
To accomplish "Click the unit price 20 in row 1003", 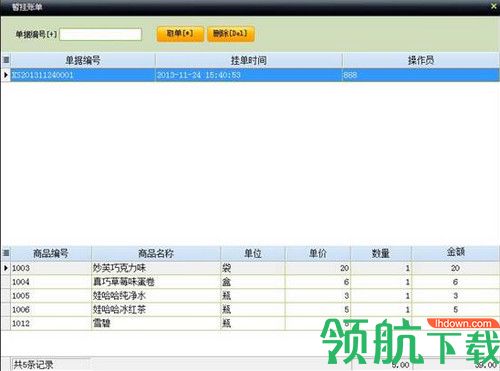I will (x=318, y=268).
